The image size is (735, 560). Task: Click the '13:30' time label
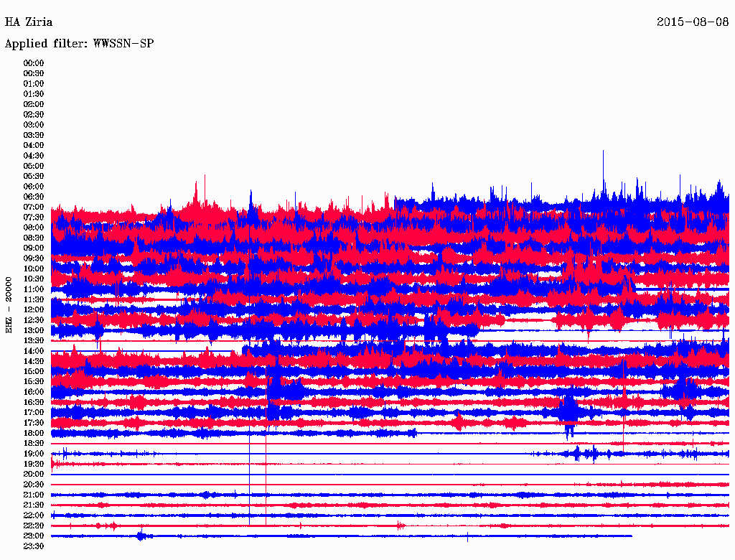(34, 341)
